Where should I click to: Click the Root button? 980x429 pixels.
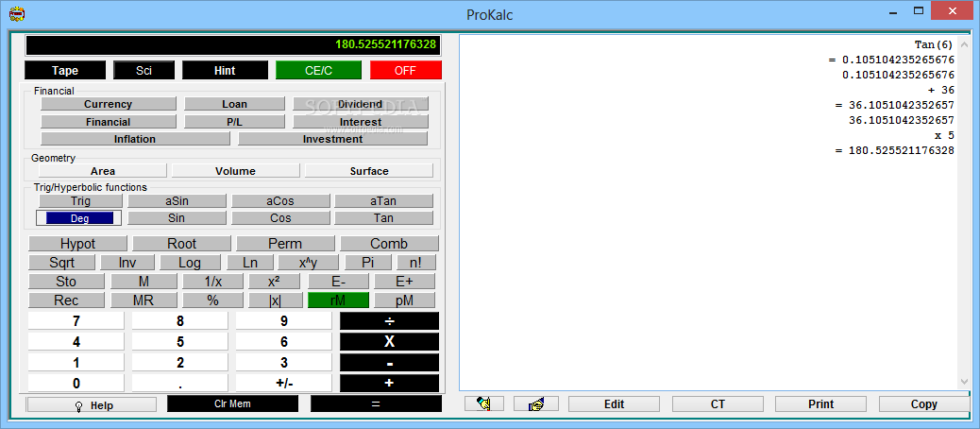point(181,243)
